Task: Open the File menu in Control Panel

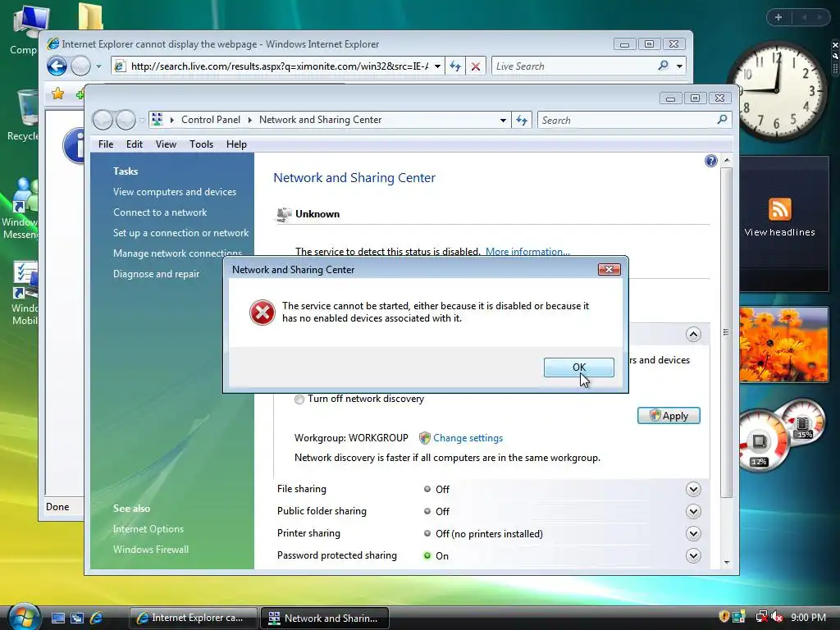Action: (106, 144)
